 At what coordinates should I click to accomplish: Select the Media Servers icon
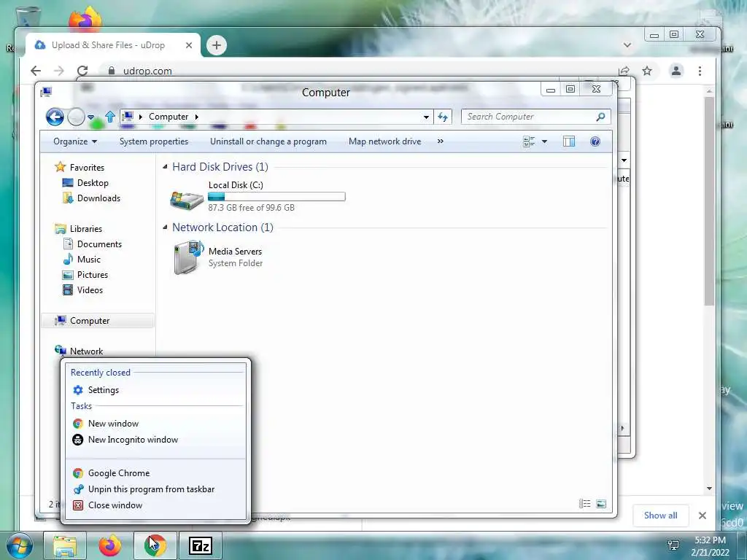pyautogui.click(x=188, y=257)
